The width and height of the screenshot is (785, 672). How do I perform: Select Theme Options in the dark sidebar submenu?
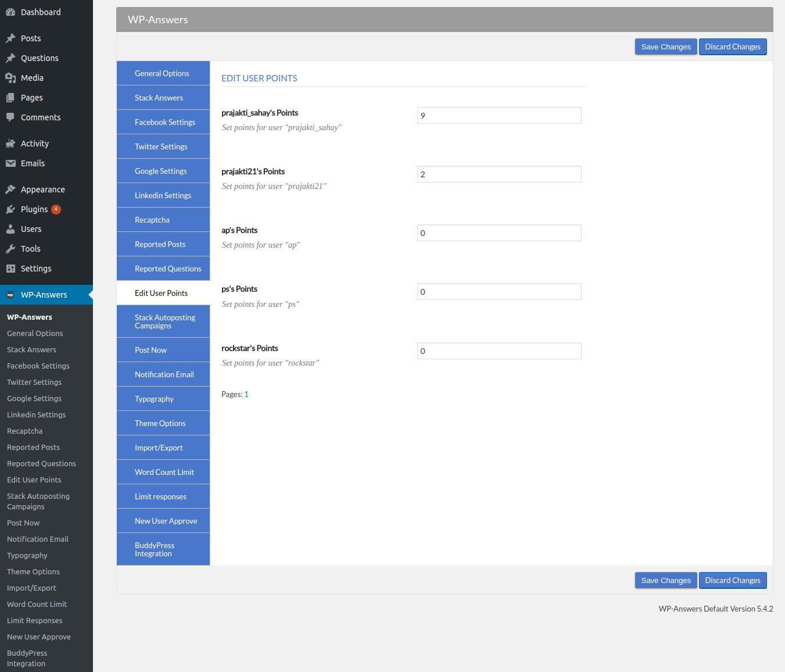click(x=33, y=572)
